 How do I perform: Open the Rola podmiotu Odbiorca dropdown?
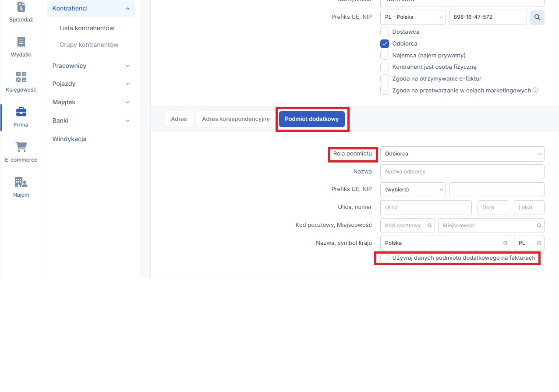(462, 154)
